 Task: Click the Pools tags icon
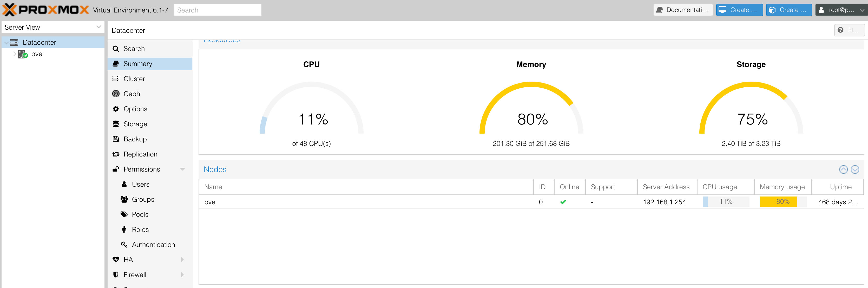pos(124,214)
